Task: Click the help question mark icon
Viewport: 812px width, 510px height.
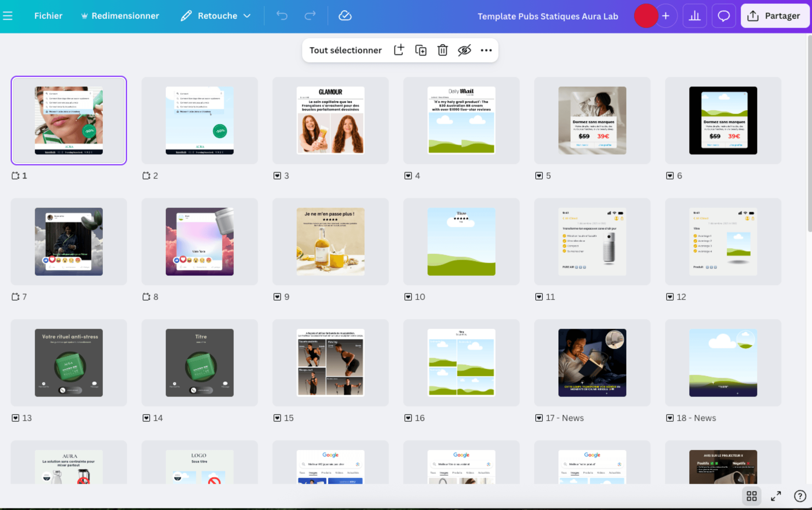Action: (x=800, y=495)
